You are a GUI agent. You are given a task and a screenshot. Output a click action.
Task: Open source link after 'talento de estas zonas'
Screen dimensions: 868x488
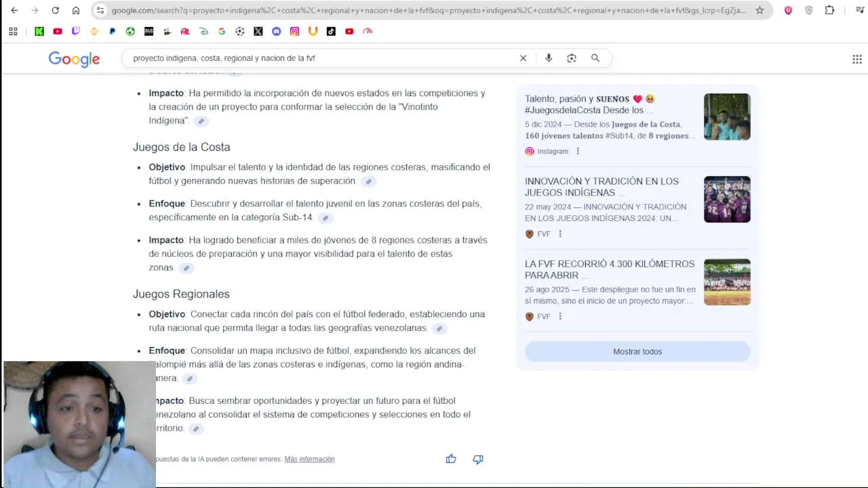point(186,268)
